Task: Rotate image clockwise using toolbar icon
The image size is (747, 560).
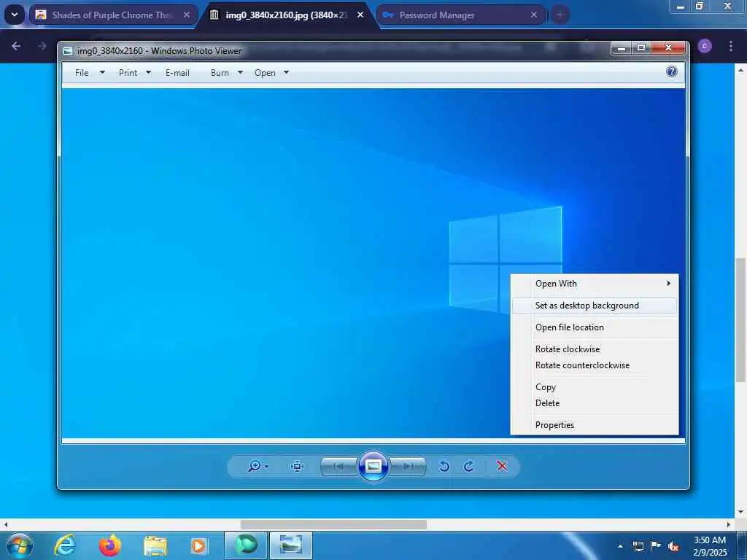Action: (x=469, y=466)
